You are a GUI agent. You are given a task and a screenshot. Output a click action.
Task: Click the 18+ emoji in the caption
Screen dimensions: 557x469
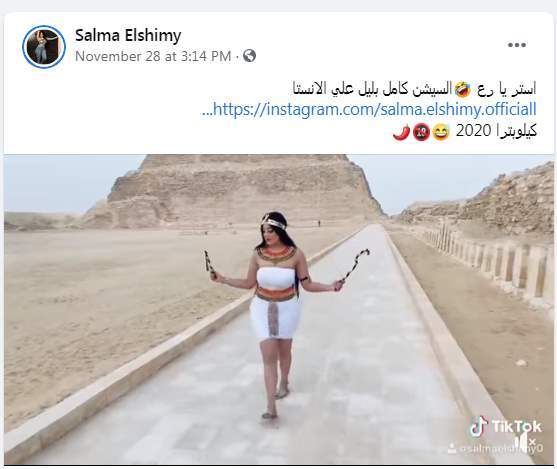(421, 132)
